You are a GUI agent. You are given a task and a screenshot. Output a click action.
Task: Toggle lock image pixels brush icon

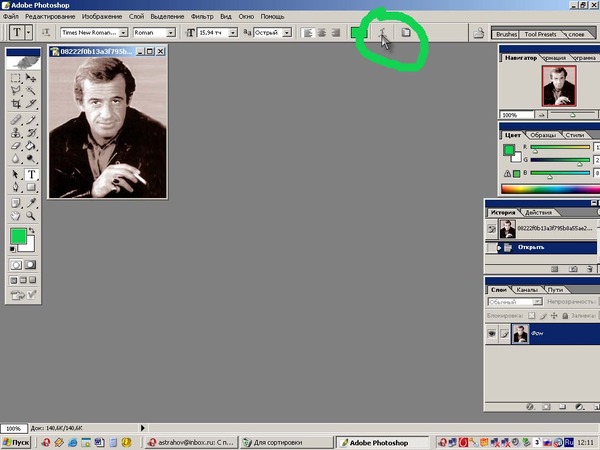[543, 316]
